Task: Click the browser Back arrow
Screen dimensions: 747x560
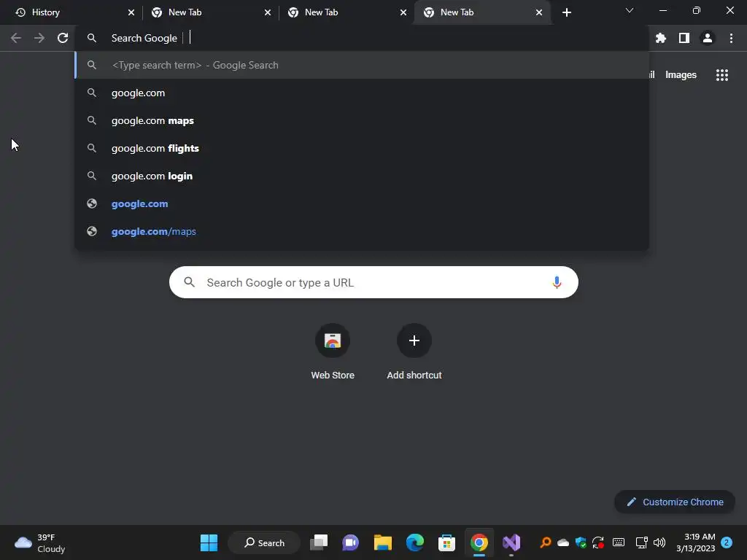Action: point(16,38)
